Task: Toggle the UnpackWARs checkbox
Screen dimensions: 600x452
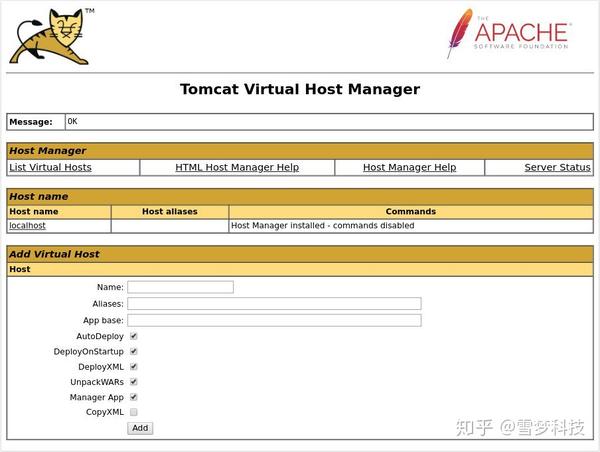Action: [x=134, y=382]
